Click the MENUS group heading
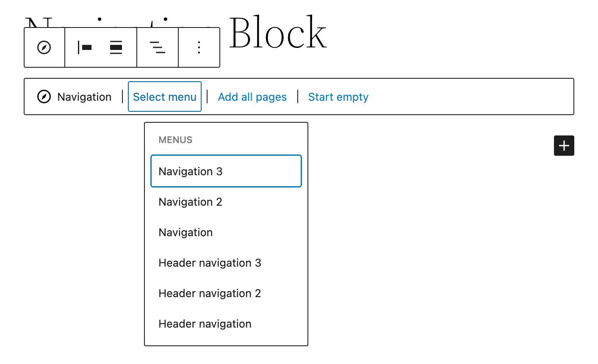 (175, 140)
